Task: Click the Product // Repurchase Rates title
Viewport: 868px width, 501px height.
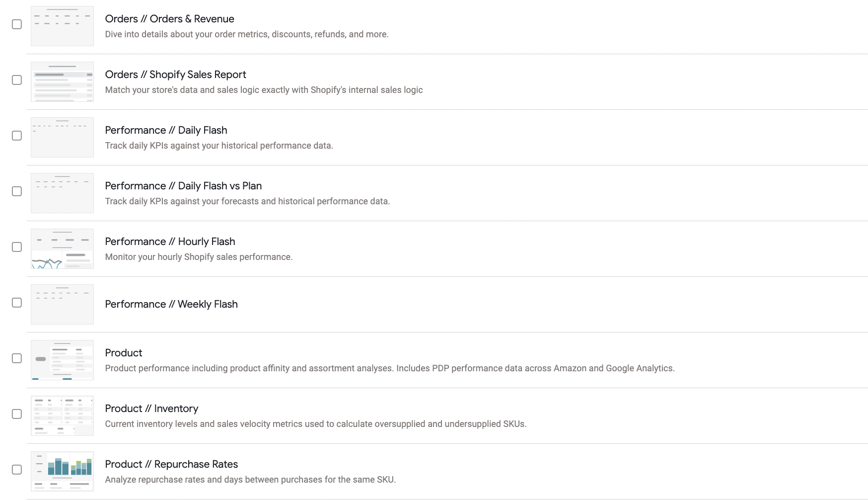Action: [x=171, y=464]
